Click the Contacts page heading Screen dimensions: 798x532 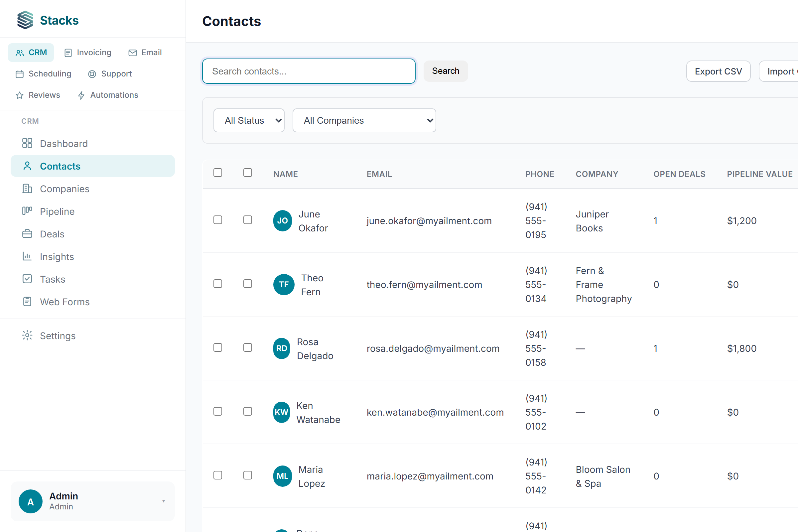point(232,21)
